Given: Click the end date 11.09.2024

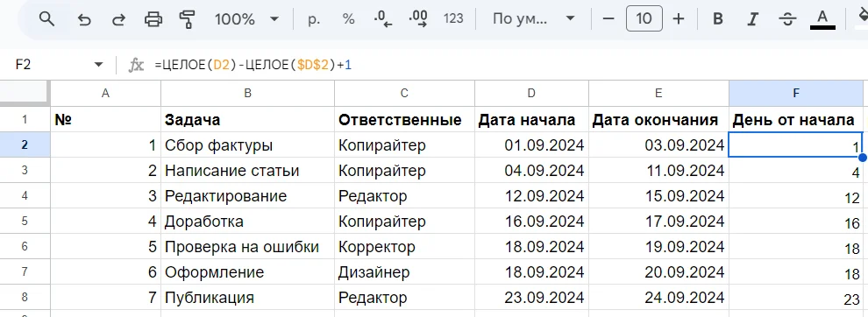Looking at the screenshot, I should [658, 171].
